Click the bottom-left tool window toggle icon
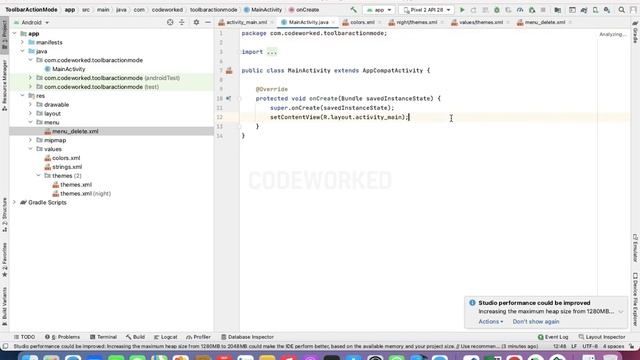The width and height of the screenshot is (640, 360). (5, 347)
